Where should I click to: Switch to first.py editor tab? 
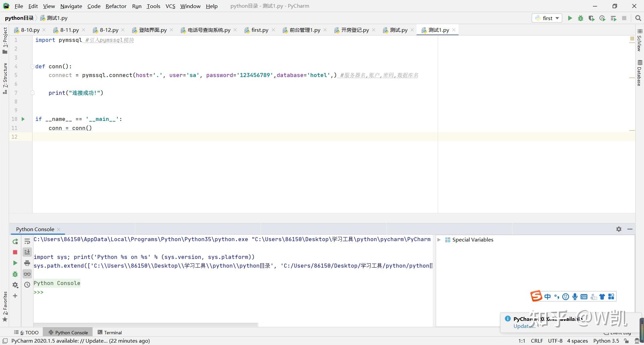point(260,30)
